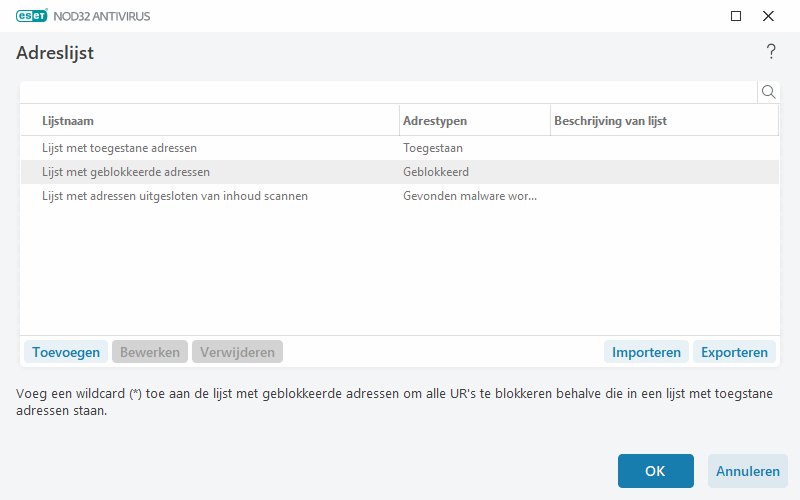Click the 'Gevonden malware wor...' address type cell
Screen dimensions: 800x500
[x=469, y=196]
